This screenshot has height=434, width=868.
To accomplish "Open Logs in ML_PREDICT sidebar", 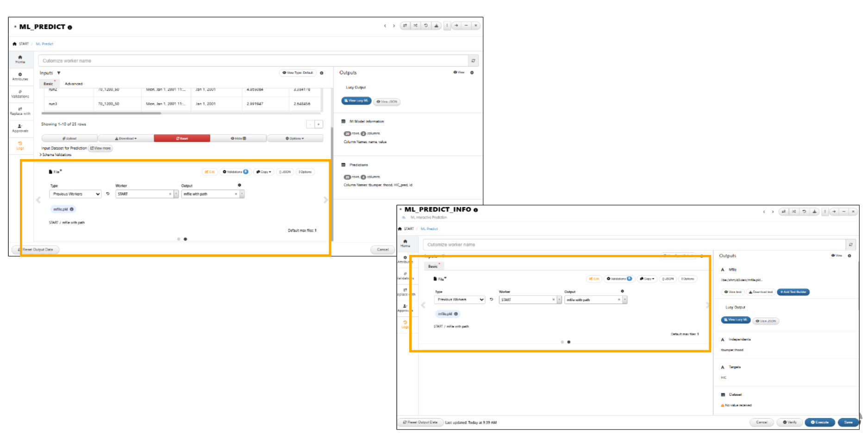I will pos(20,145).
